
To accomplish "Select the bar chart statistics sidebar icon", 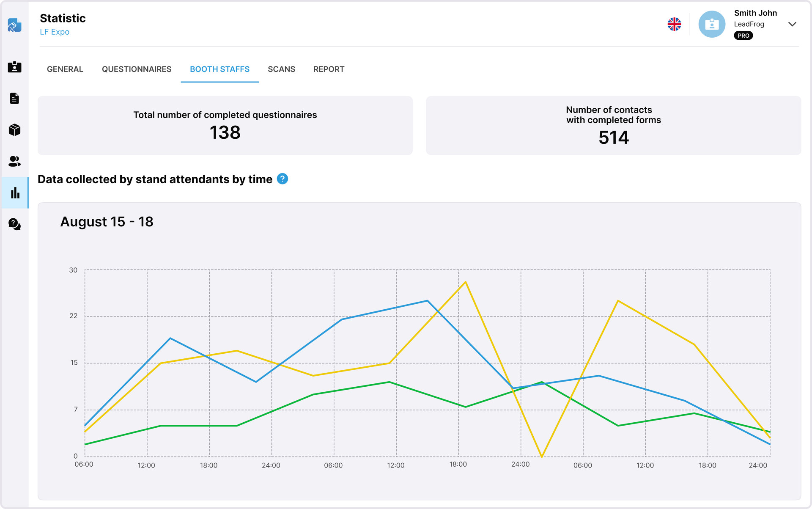I will coord(15,193).
